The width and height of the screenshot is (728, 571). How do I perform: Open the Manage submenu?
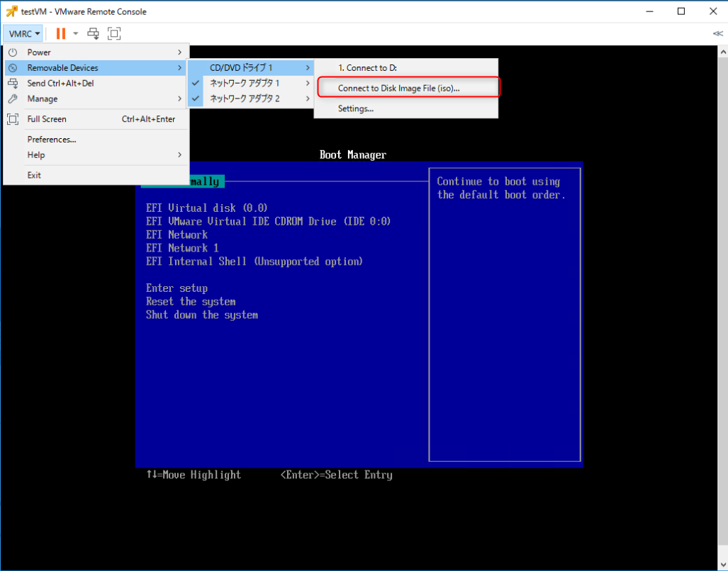(x=96, y=98)
